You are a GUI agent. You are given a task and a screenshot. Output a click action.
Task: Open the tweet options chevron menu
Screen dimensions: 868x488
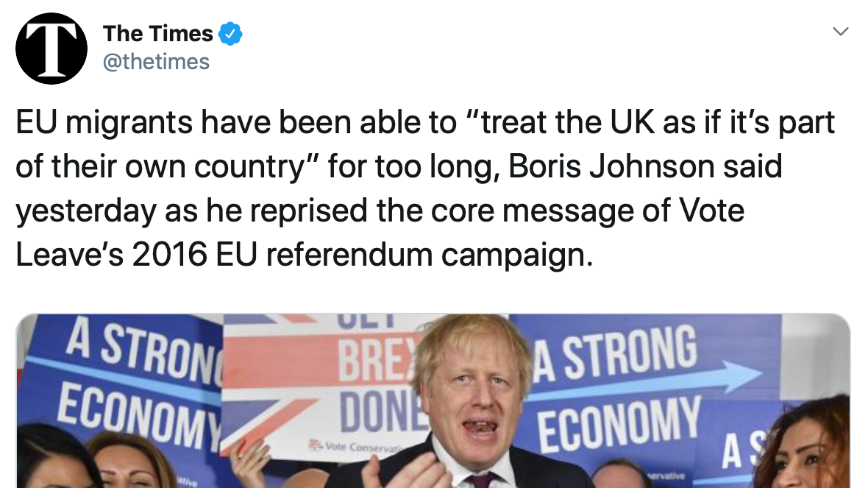tap(839, 32)
